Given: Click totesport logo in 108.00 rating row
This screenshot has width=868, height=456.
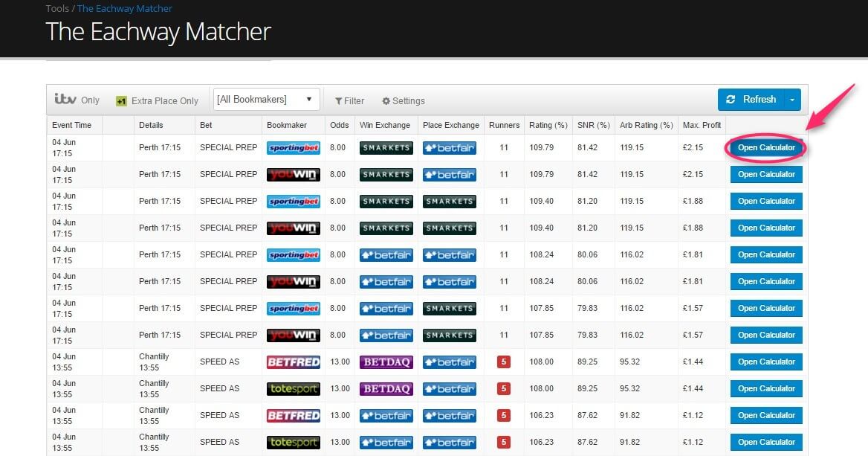Looking at the screenshot, I should 294,388.
